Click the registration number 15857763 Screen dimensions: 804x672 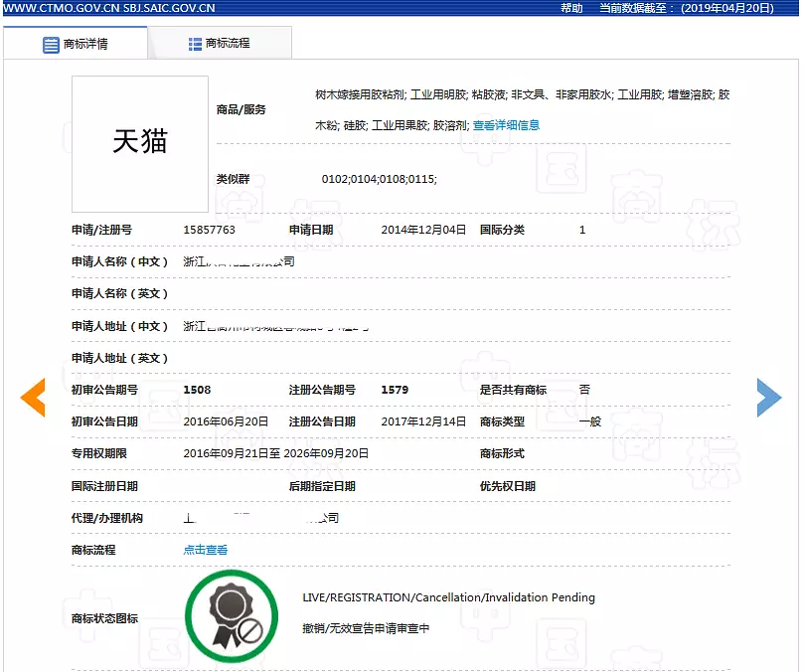click(x=210, y=230)
